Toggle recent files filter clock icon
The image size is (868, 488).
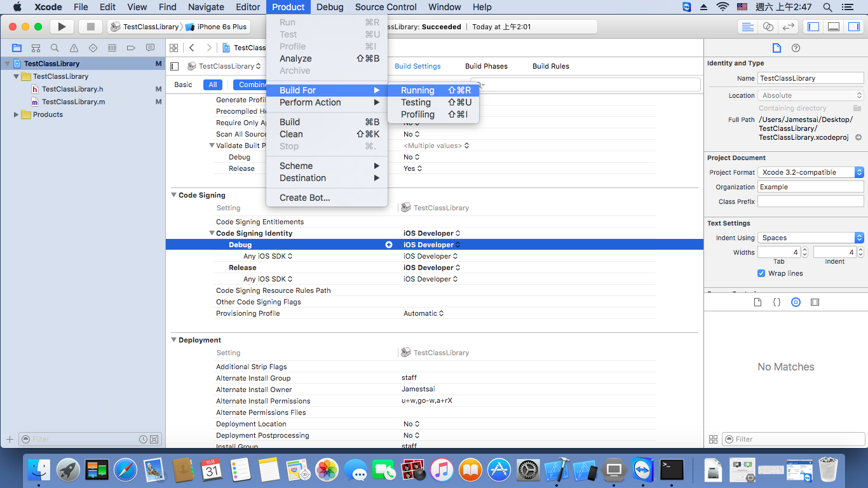click(144, 439)
